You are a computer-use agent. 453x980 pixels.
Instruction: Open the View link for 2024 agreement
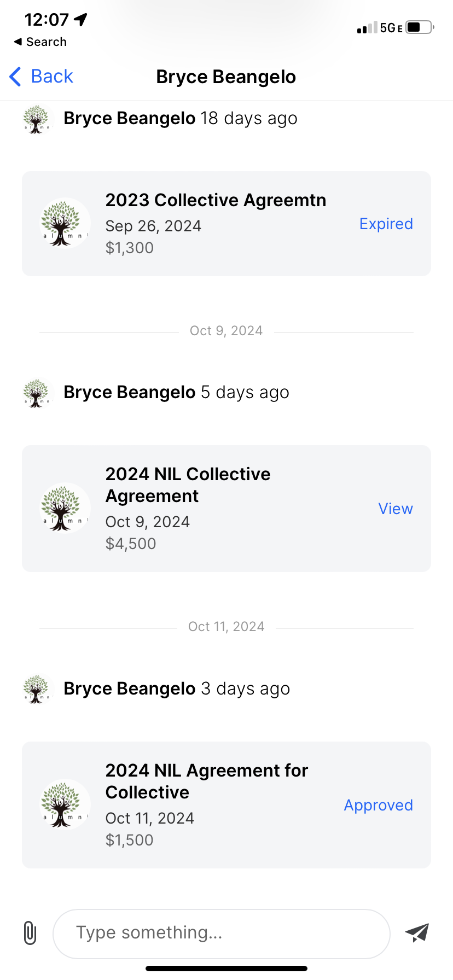pos(395,509)
